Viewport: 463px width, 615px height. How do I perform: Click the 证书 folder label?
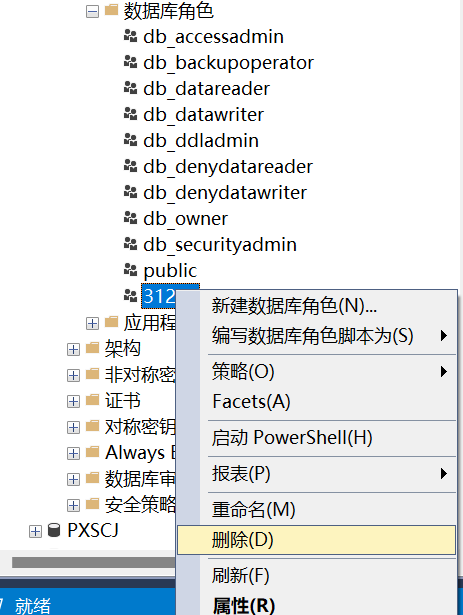122,400
